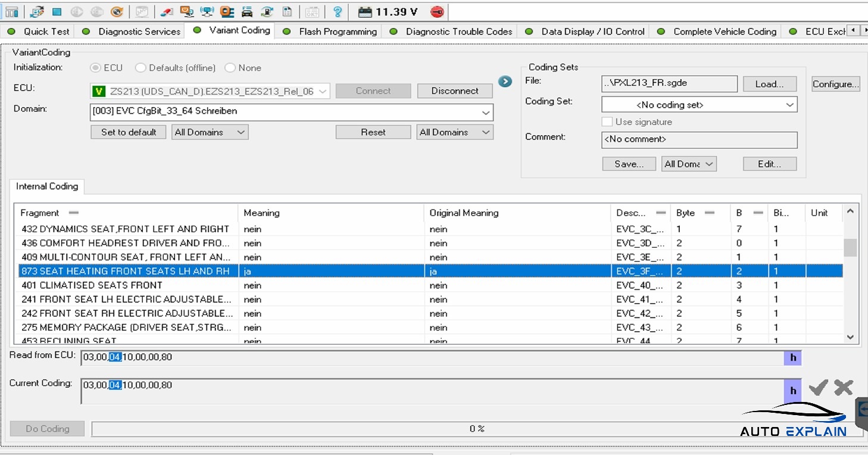Expand the Coding Set dropdown
This screenshot has width=868, height=455.
click(789, 105)
